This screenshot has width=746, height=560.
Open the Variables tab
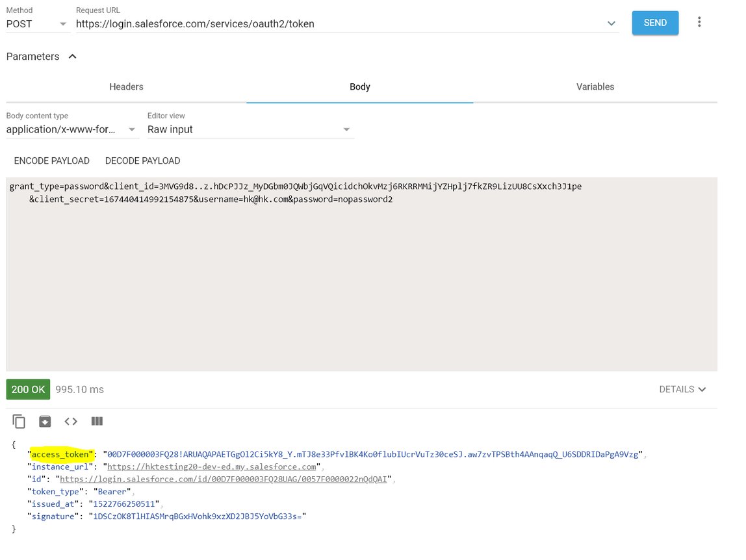(x=595, y=86)
